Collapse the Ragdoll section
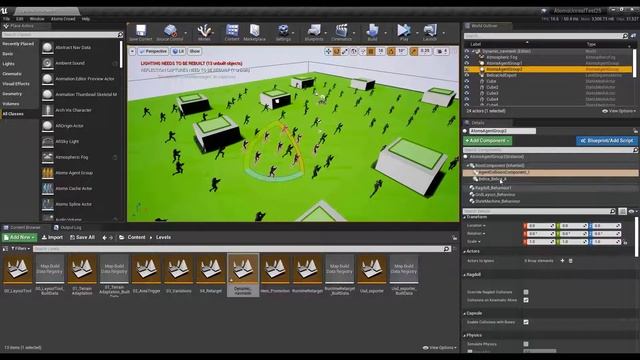640x360 pixels. pos(465,275)
